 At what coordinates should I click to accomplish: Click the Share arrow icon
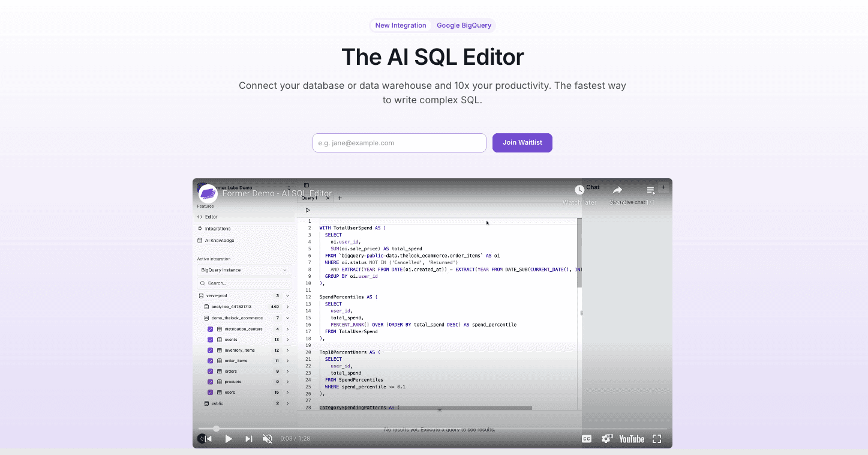click(x=617, y=190)
